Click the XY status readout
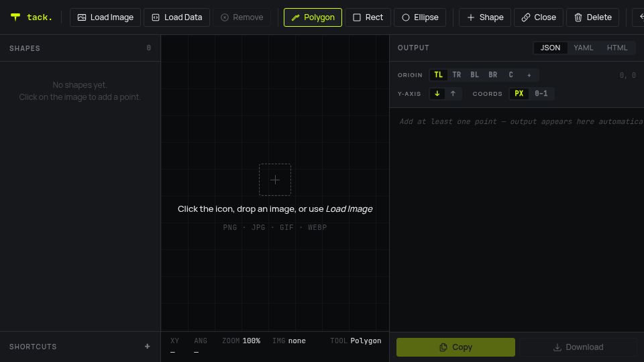The height and width of the screenshot is (362, 644). 174,346
